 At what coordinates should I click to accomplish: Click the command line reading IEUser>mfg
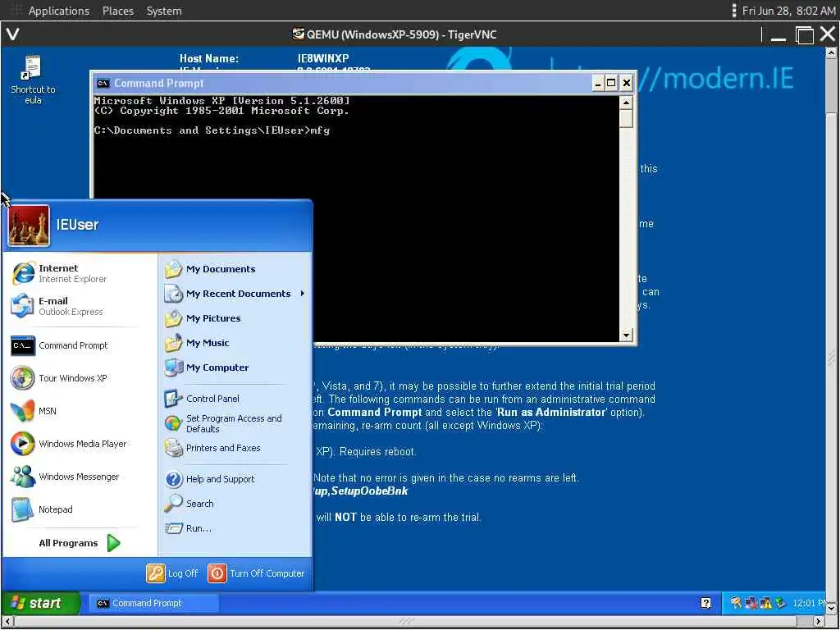[x=212, y=130]
